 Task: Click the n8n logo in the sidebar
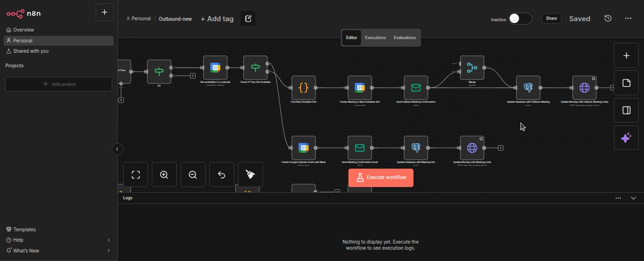(x=24, y=14)
